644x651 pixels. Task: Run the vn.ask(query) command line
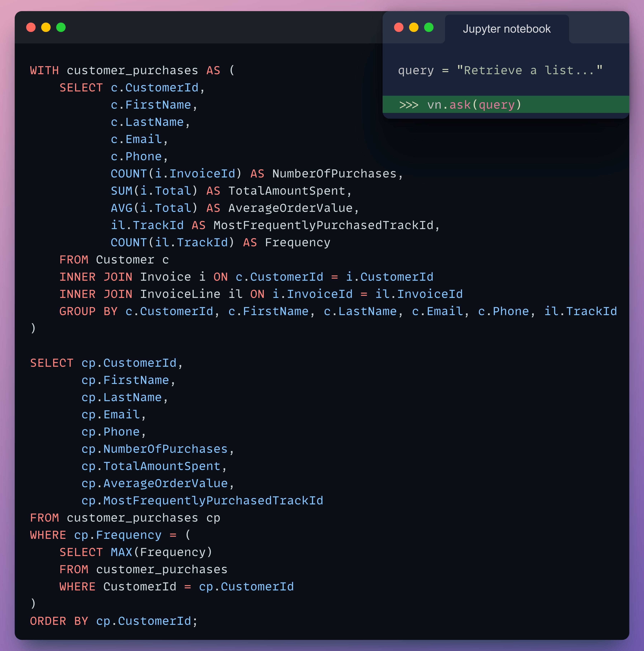click(x=473, y=105)
